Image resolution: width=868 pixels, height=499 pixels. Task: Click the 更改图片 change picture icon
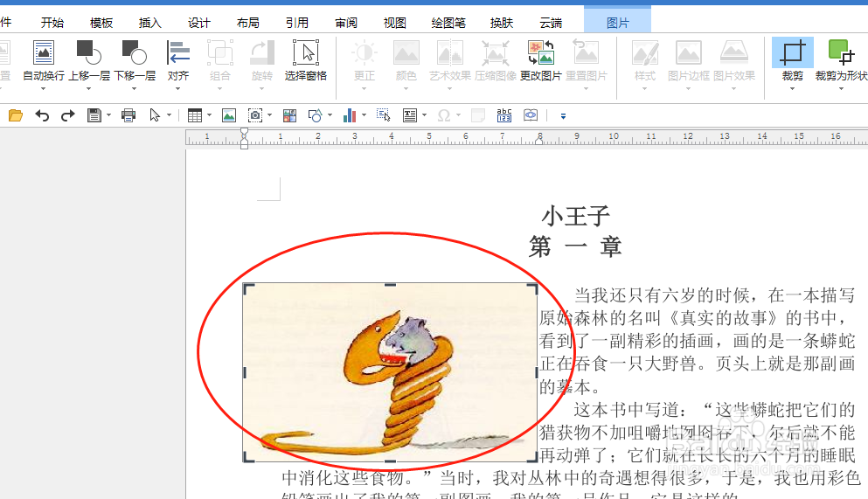(541, 53)
